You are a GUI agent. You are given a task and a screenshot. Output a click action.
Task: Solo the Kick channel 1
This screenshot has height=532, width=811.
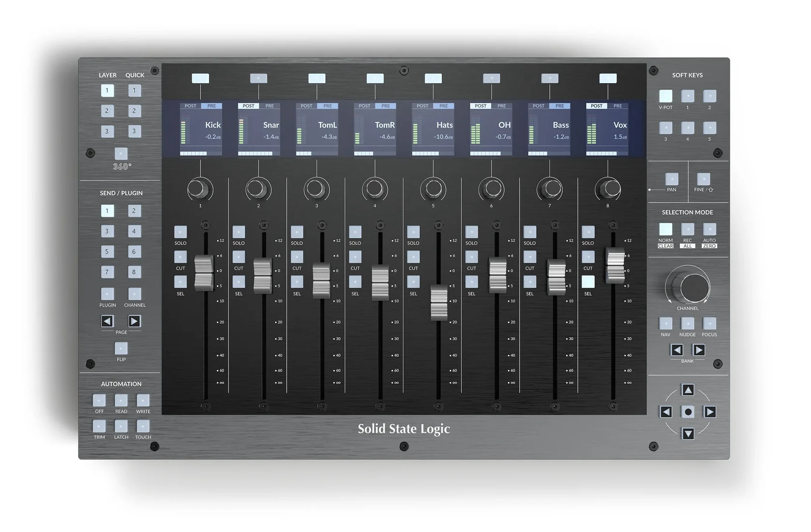click(180, 232)
